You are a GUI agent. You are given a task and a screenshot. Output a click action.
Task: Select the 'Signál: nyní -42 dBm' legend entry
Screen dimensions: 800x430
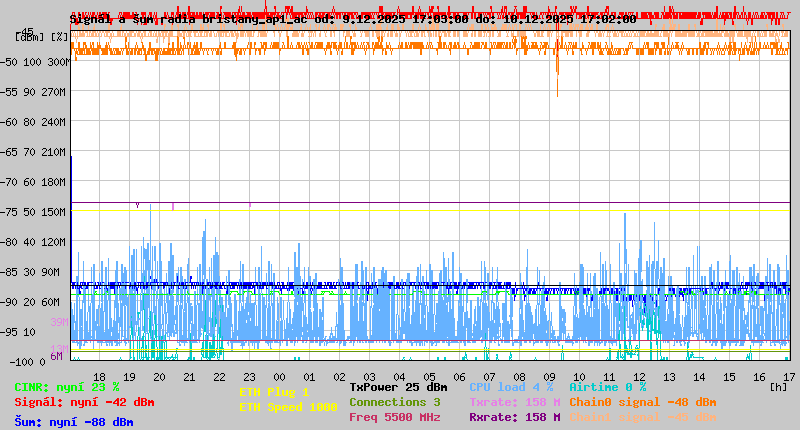(84, 402)
